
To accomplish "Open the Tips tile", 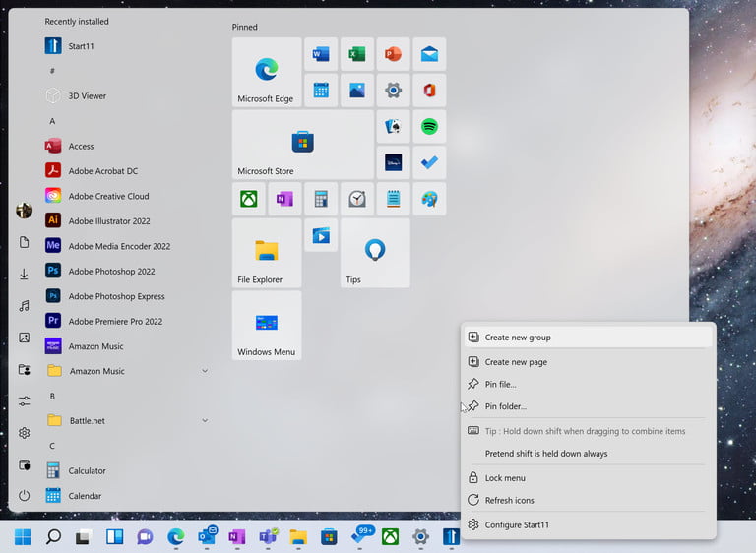I will point(375,253).
